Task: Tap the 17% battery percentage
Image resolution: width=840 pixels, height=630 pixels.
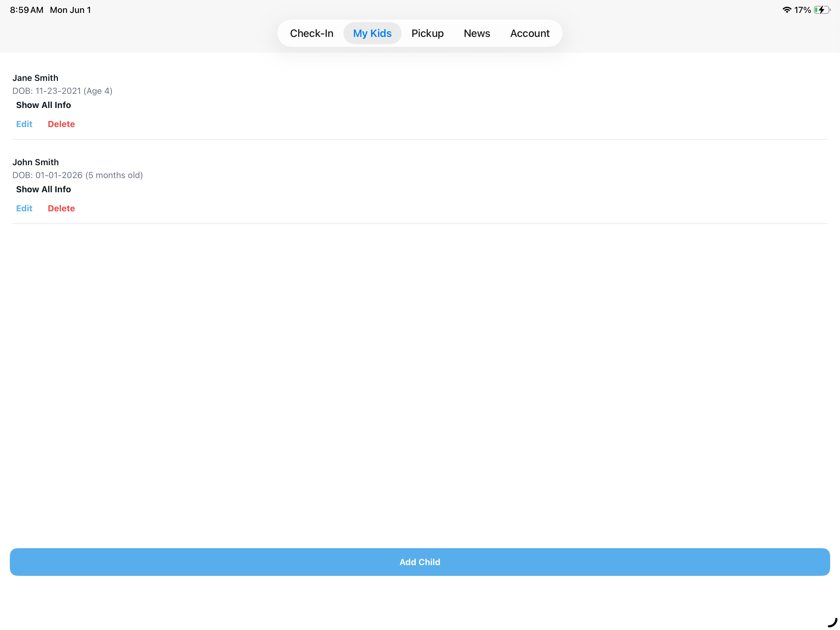Action: pyautogui.click(x=802, y=10)
